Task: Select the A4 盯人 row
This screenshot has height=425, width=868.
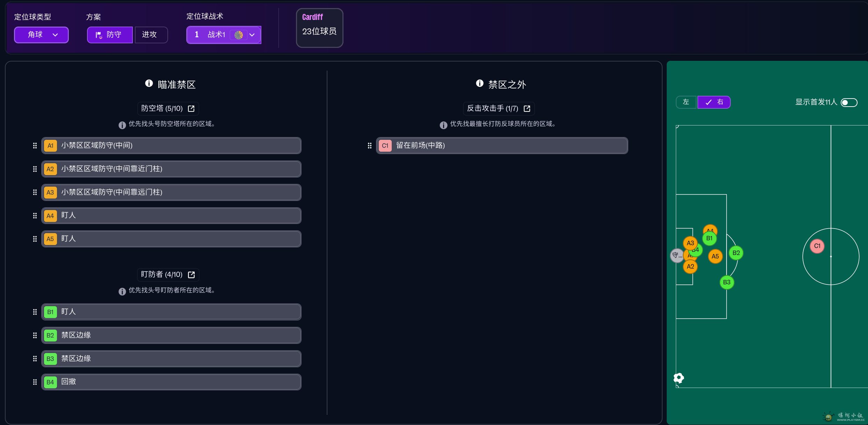Action: 171,216
